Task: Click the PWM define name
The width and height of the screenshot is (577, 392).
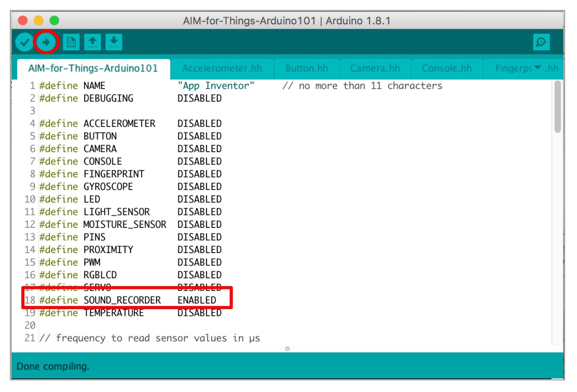Action: point(92,262)
